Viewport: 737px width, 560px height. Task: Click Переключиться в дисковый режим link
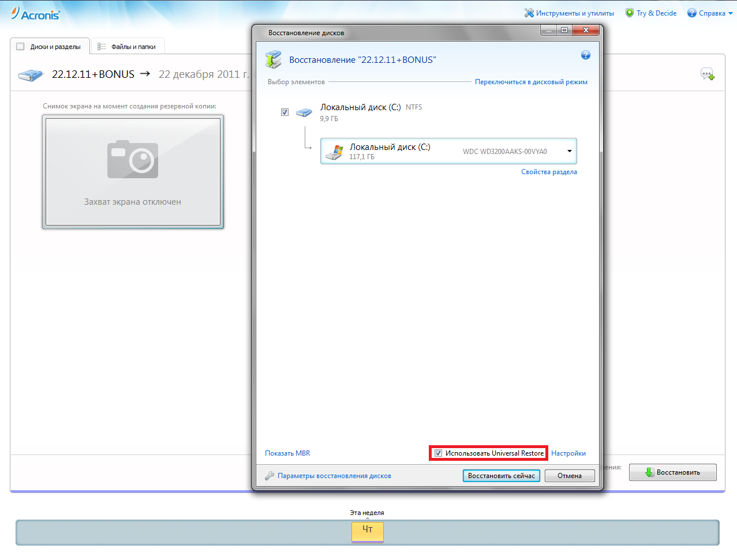point(531,82)
